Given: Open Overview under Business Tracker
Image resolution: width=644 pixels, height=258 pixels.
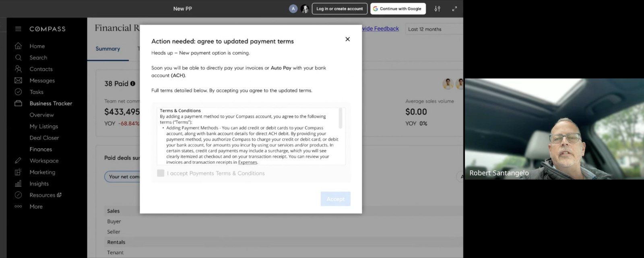Looking at the screenshot, I should pyautogui.click(x=41, y=115).
